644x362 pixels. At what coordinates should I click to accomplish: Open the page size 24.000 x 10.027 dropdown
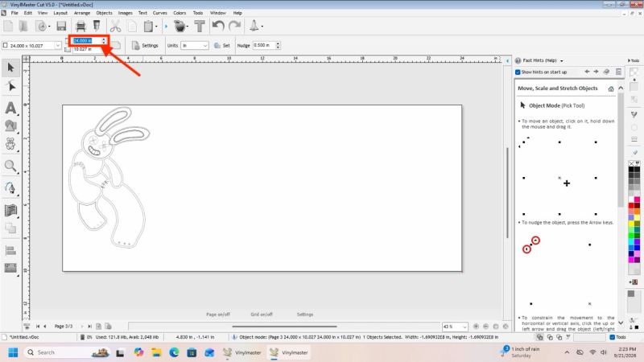click(57, 46)
